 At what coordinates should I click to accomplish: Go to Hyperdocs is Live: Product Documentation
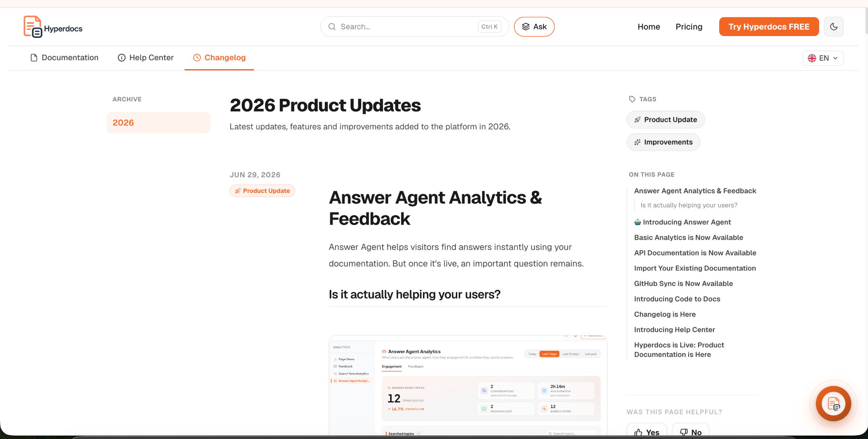679,350
